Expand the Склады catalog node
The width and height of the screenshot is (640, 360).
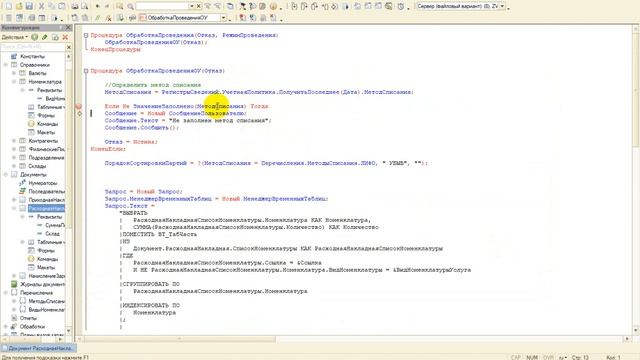(14, 166)
